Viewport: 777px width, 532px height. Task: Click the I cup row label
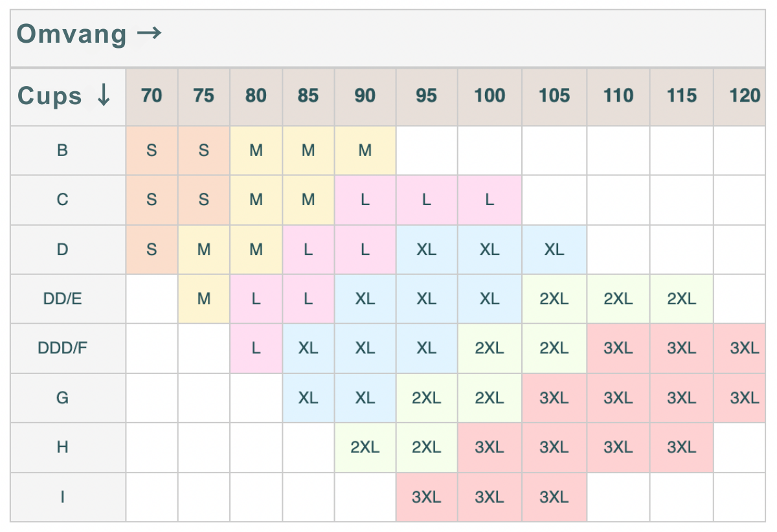[62, 497]
